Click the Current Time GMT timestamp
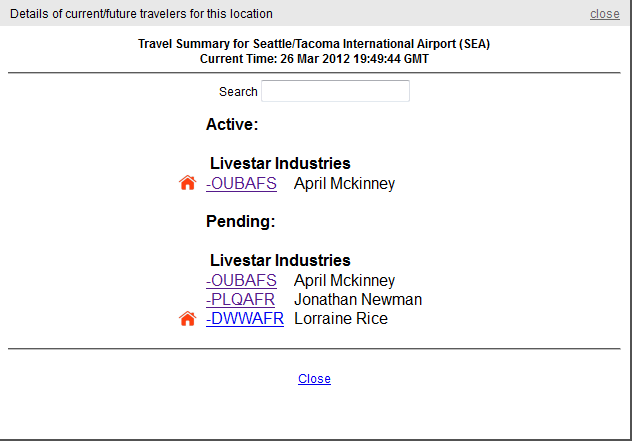The width and height of the screenshot is (632, 441). click(x=314, y=59)
